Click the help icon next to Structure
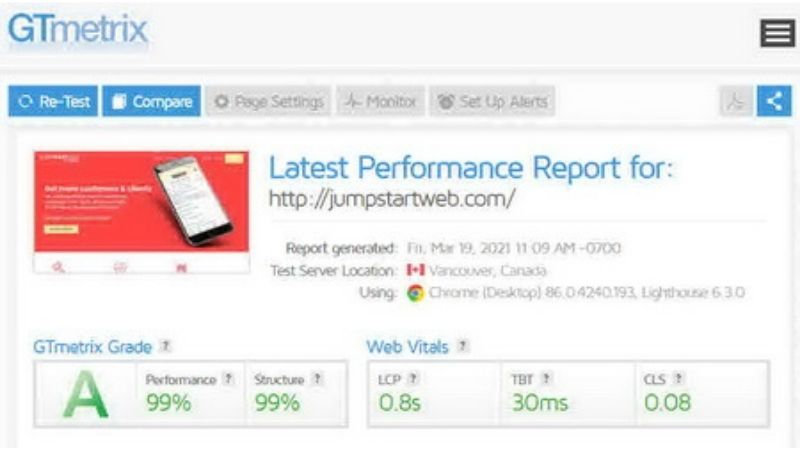 pos(317,378)
